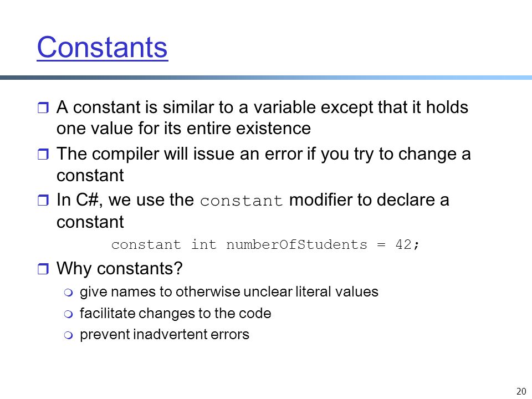The width and height of the screenshot is (532, 399).
Task: Click square bullet beside 'Why constants?'
Action: point(43,269)
